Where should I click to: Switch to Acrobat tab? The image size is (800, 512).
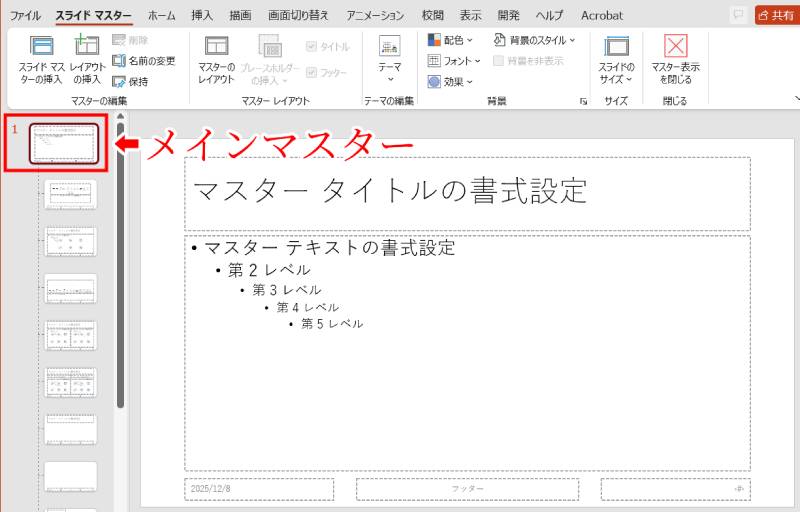pyautogui.click(x=602, y=16)
